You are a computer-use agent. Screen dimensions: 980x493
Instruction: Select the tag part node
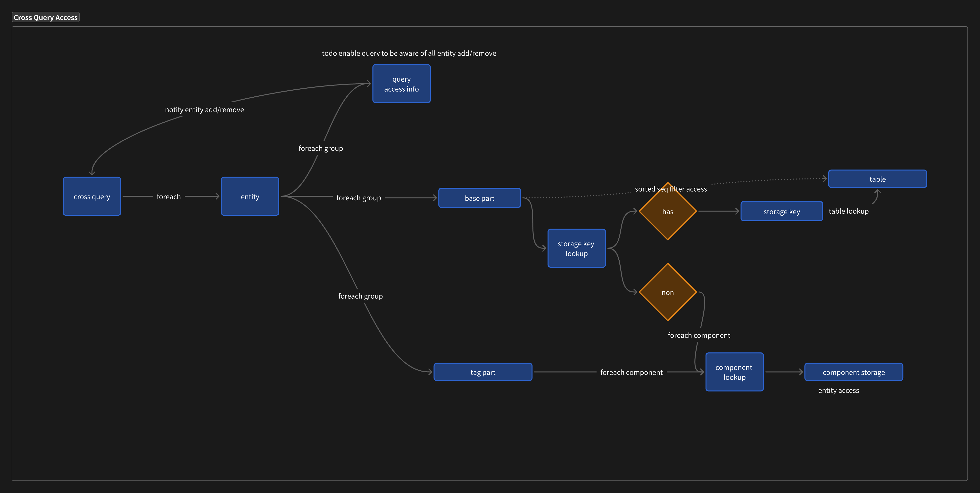tap(483, 372)
